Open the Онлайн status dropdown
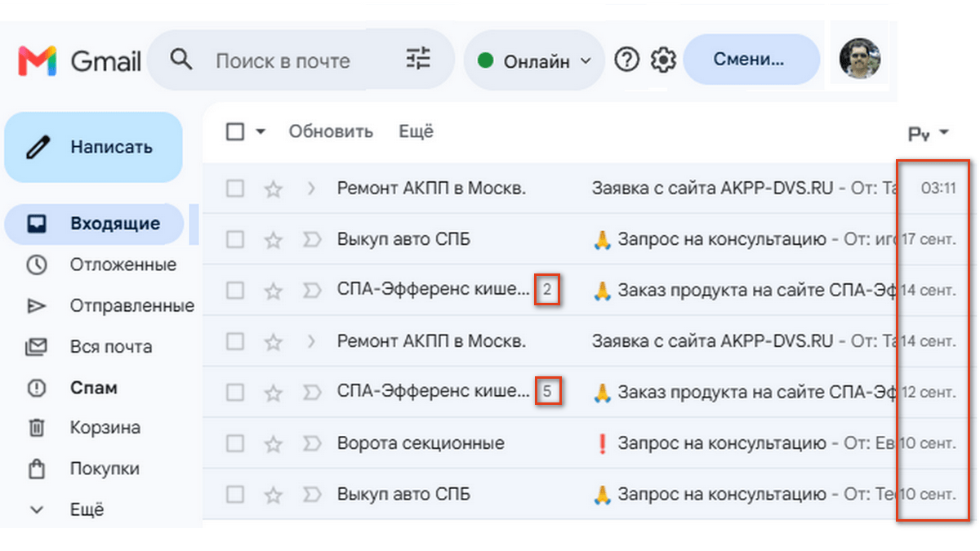980x551 pixels. pos(534,61)
